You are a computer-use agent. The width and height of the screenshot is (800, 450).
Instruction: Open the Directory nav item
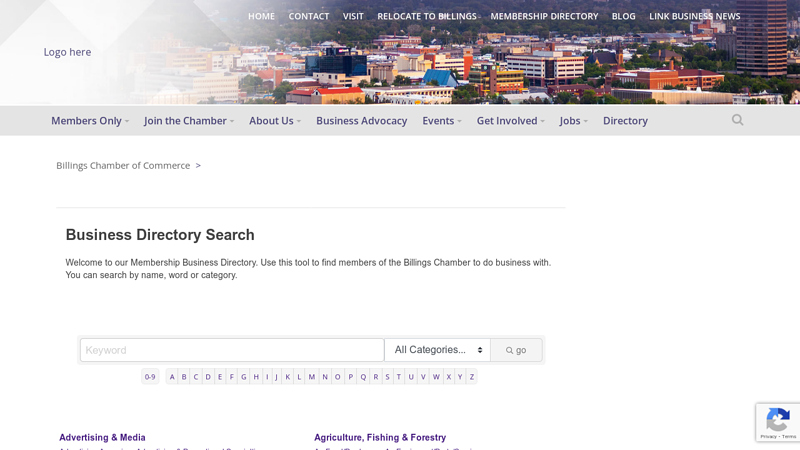[625, 121]
